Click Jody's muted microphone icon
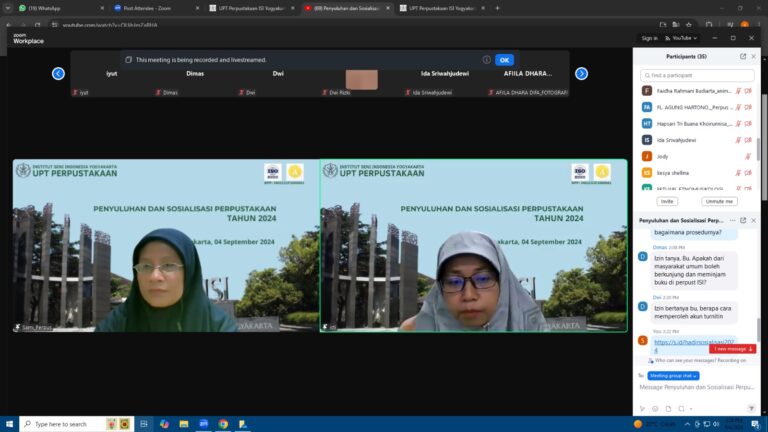This screenshot has height=432, width=768. [x=747, y=157]
